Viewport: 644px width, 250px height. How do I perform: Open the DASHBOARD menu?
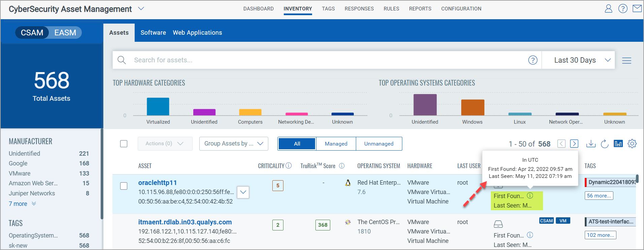pyautogui.click(x=259, y=9)
